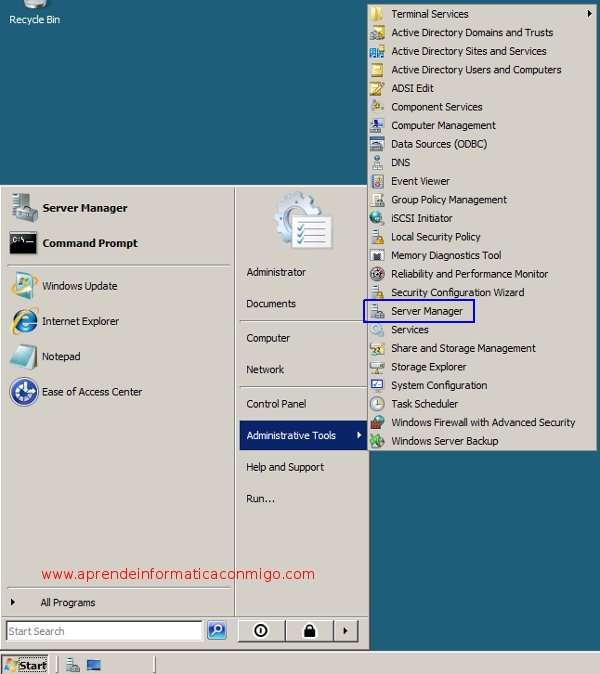This screenshot has height=674, width=600.
Task: Click the Active Directory Domains and Trusts icon
Action: (x=377, y=33)
